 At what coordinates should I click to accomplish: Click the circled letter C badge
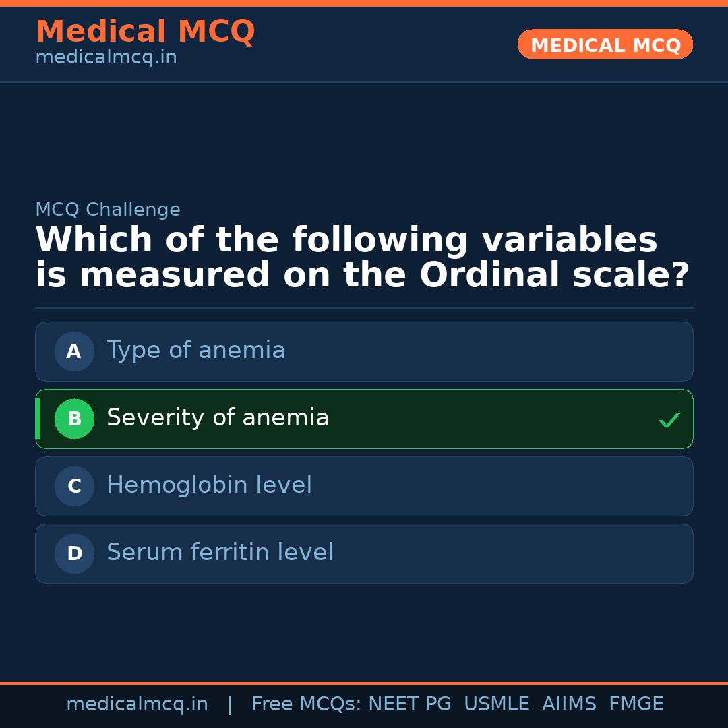[74, 486]
